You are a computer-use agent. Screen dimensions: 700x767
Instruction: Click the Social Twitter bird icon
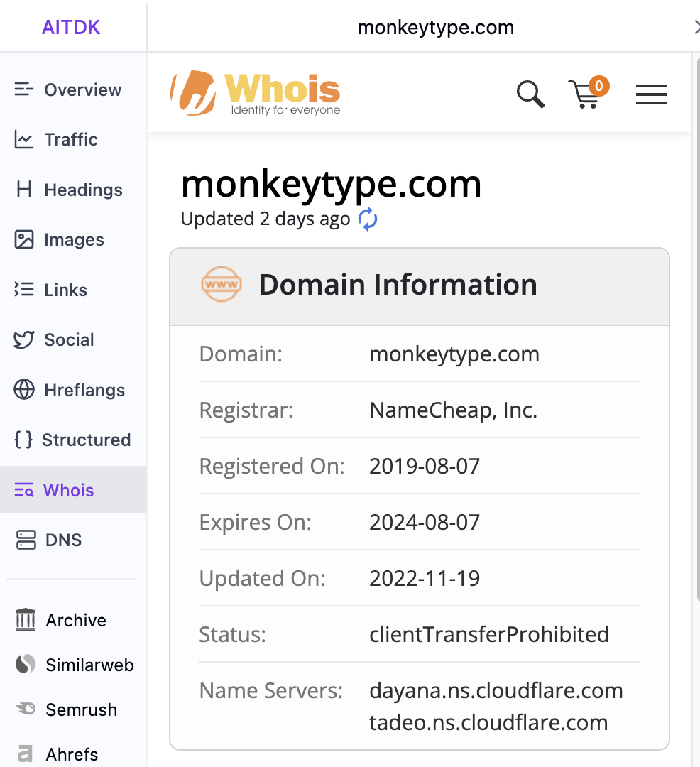24,339
